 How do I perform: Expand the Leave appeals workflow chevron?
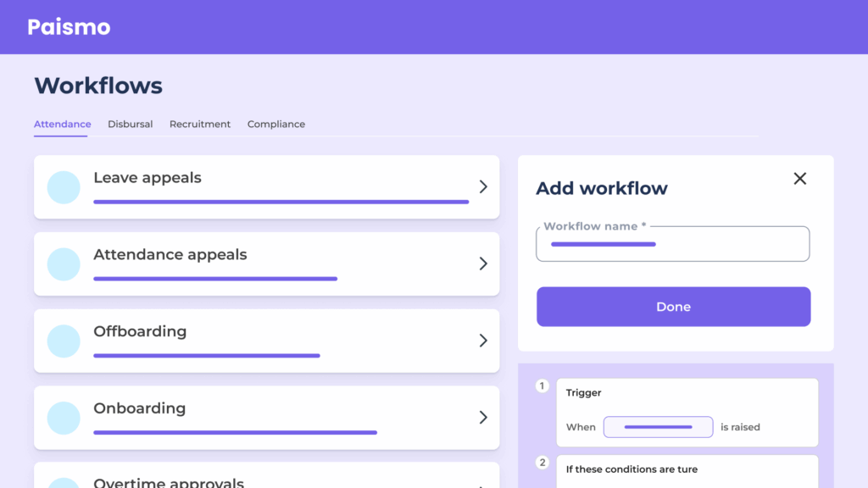click(x=483, y=187)
